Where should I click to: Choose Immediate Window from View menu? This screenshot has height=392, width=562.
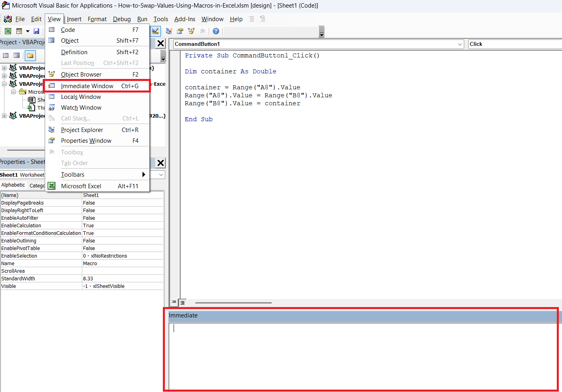[97, 86]
